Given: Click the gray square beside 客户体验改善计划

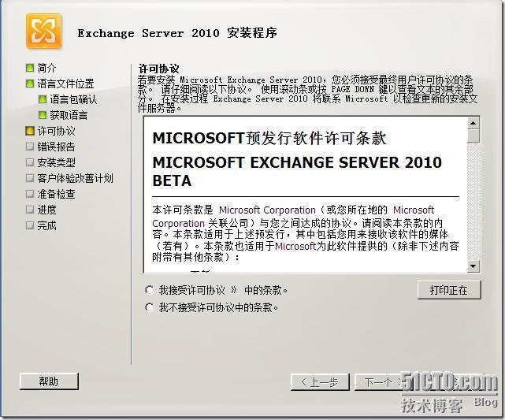Looking at the screenshot, I should point(30,178).
